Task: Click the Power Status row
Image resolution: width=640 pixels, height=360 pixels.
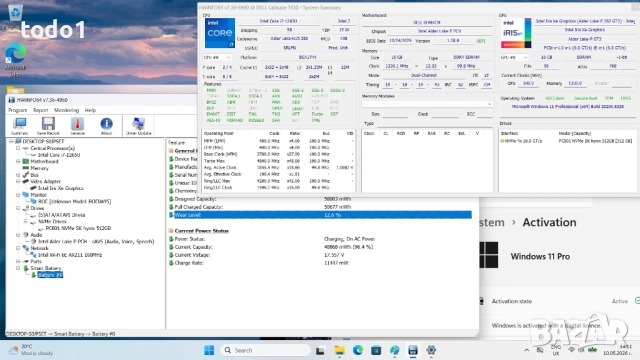Action: (x=320, y=239)
